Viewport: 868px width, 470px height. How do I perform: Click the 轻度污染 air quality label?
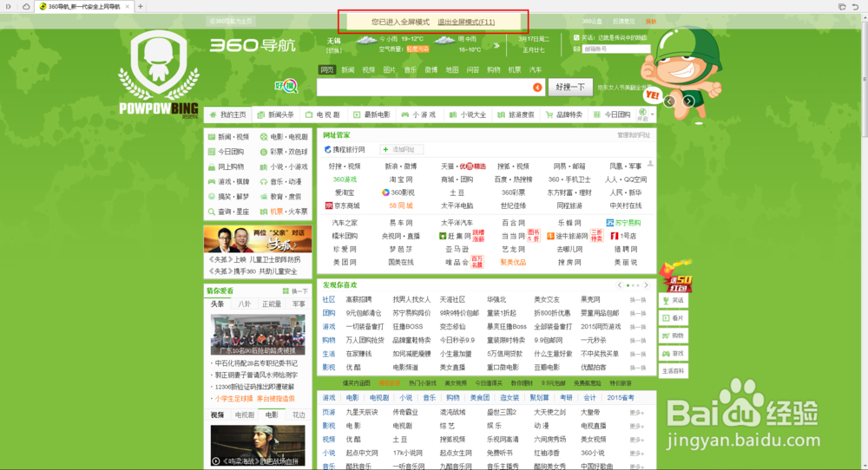418,49
